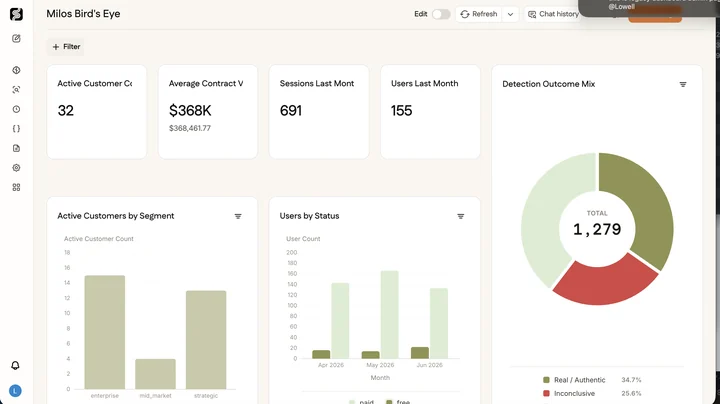Screen dimensions: 720x404
Task: Click the $368,461.77 exact value text
Action: pos(190,129)
